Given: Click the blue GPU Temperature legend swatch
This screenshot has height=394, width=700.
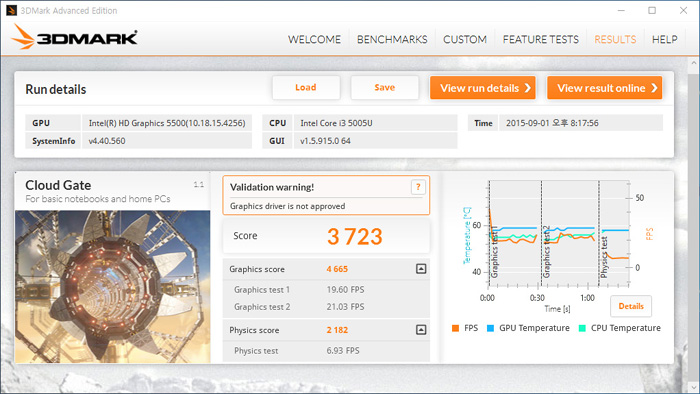Looking at the screenshot, I should pos(490,328).
